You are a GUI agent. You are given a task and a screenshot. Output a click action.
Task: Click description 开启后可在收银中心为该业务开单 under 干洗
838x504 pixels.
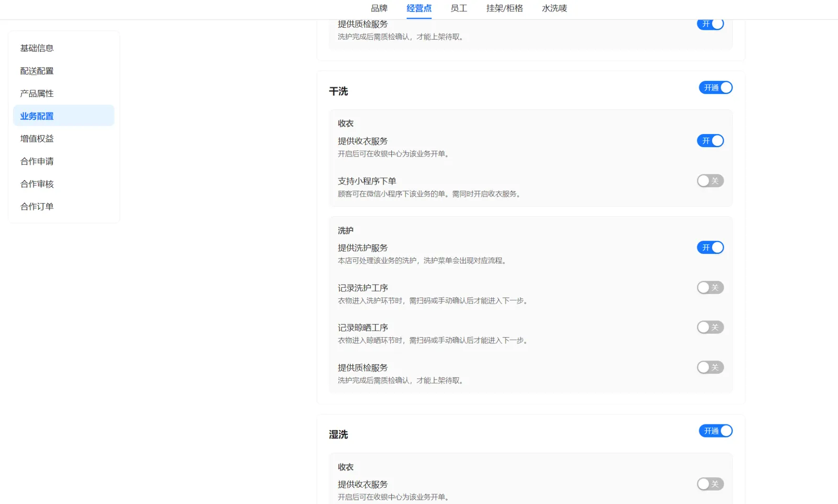393,154
